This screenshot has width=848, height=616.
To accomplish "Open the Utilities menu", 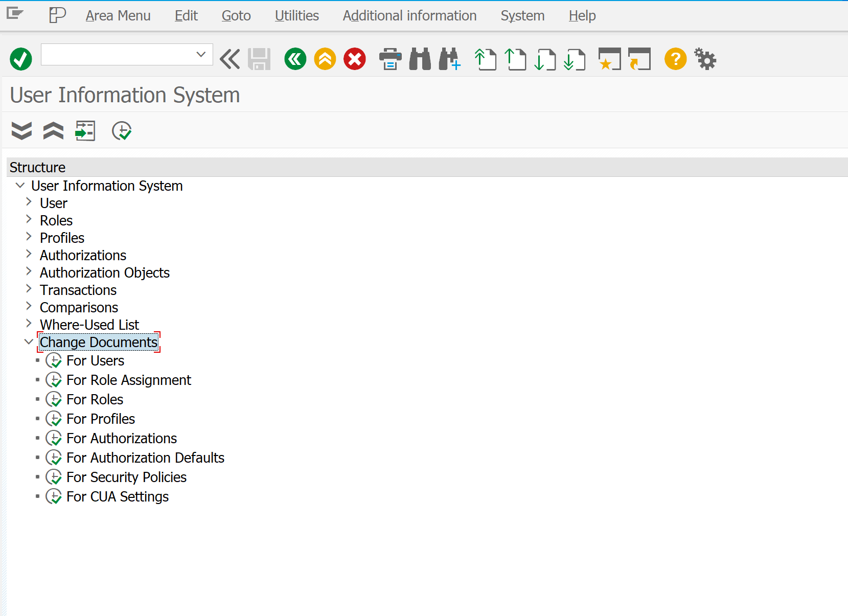I will [296, 16].
